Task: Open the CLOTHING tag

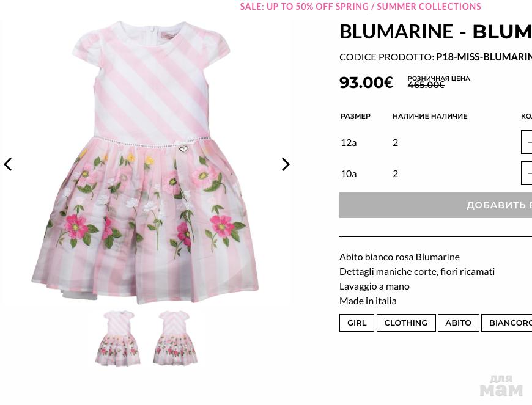Action: coord(405,323)
